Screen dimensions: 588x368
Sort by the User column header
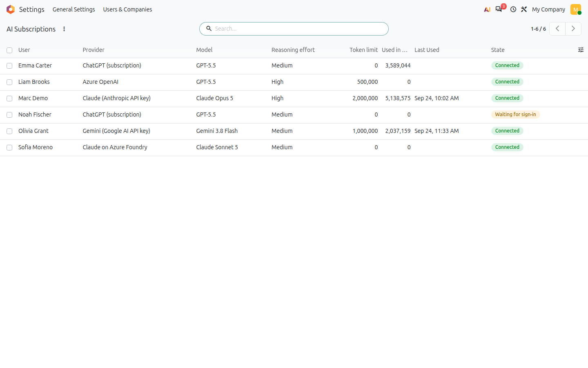pos(24,50)
